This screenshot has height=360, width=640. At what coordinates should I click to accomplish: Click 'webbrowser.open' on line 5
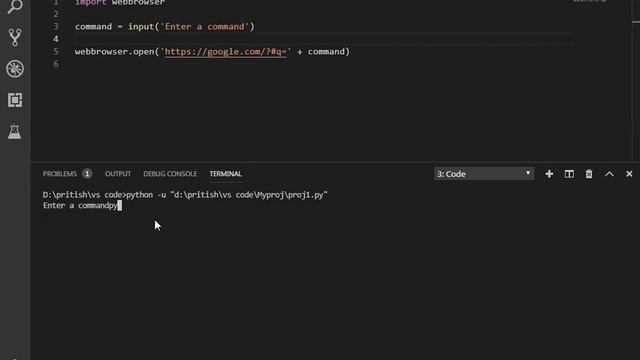[x=114, y=52]
